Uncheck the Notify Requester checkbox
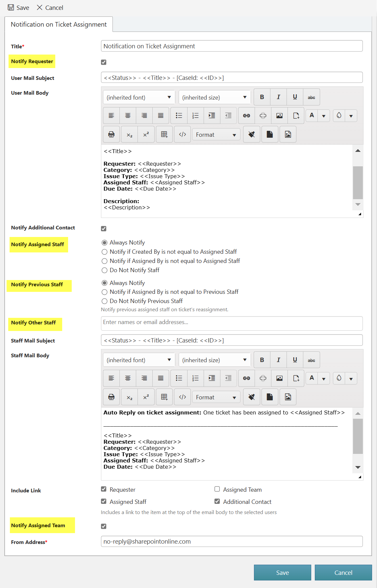 (104, 62)
